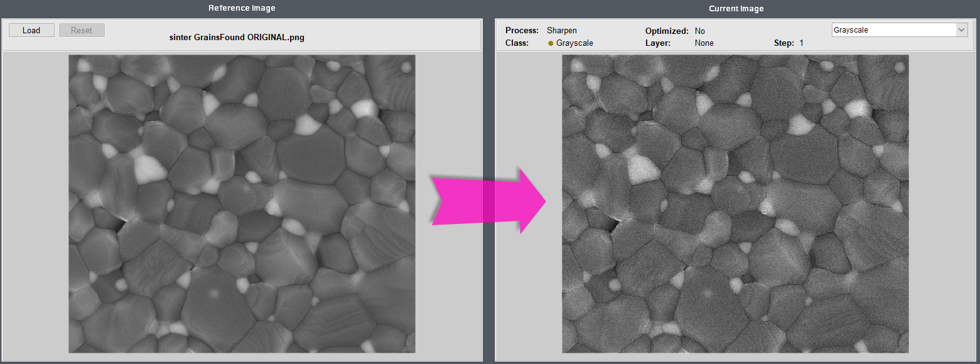Click the pink arrow between images

coord(488,201)
